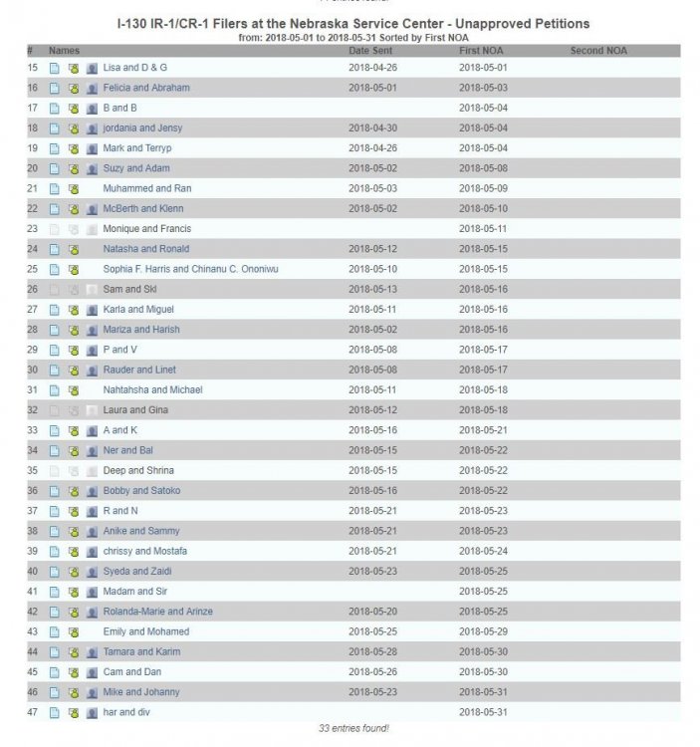This screenshot has width=700, height=747.
Task: Open document icon for Syeda and Zaidi
Action: (55, 572)
